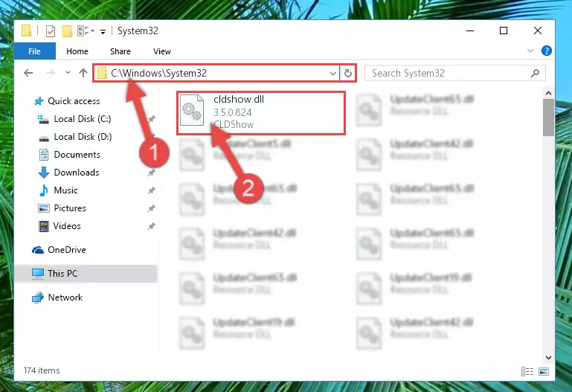Select the cldshow.dll file name
572x392 pixels.
tap(239, 99)
